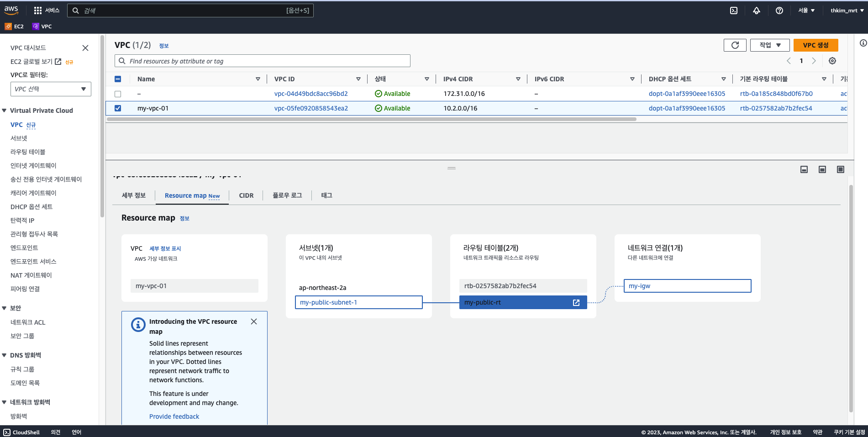This screenshot has height=437, width=868.
Task: Launch CloudShell from the top bar icon
Action: coord(734,11)
